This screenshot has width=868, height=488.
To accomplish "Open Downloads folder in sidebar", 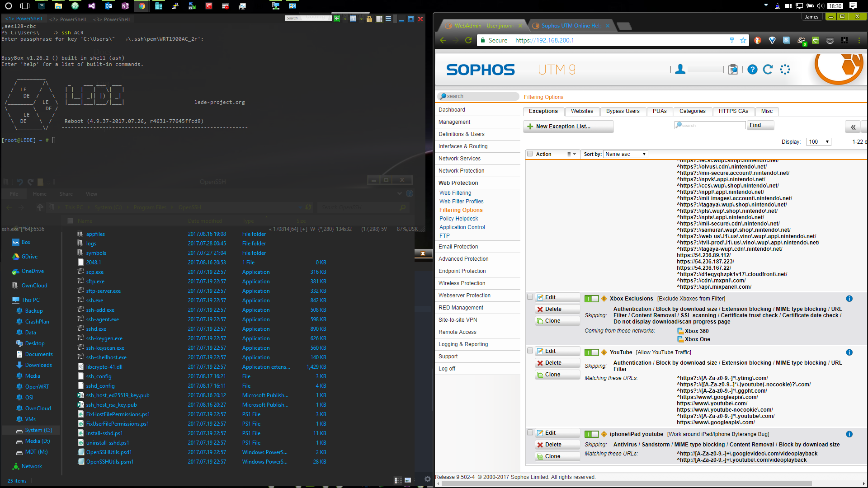I will (x=38, y=365).
